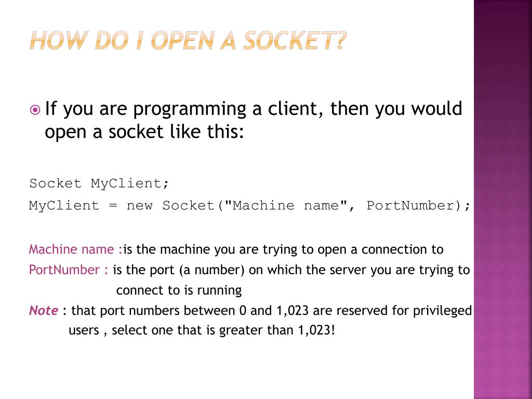Image resolution: width=532 pixels, height=399 pixels.
Task: Click the purple gradient side panel
Action: tap(503, 199)
